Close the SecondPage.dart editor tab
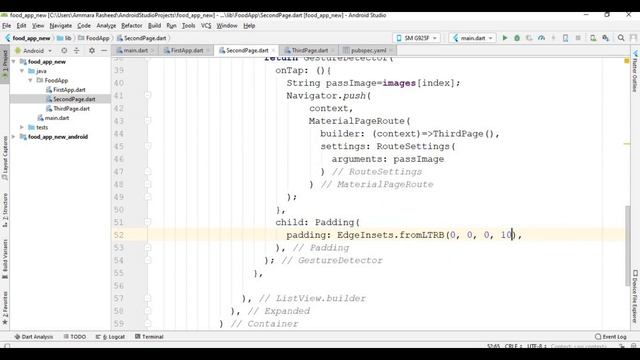The height and width of the screenshot is (360, 640). (273, 51)
